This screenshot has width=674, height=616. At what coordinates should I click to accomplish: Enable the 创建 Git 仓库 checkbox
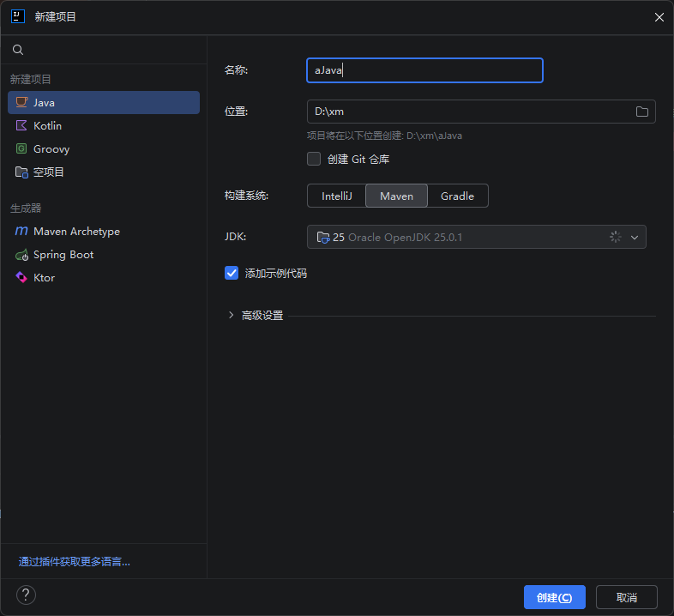coord(314,159)
